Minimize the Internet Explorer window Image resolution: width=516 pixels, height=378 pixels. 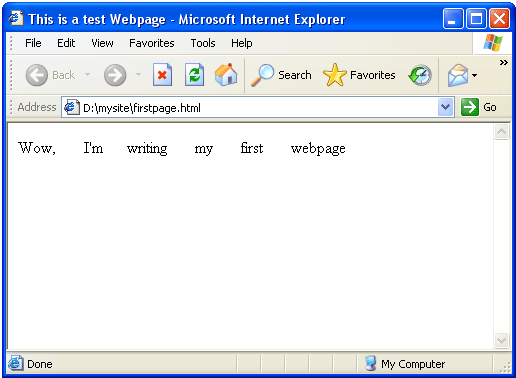click(x=453, y=19)
